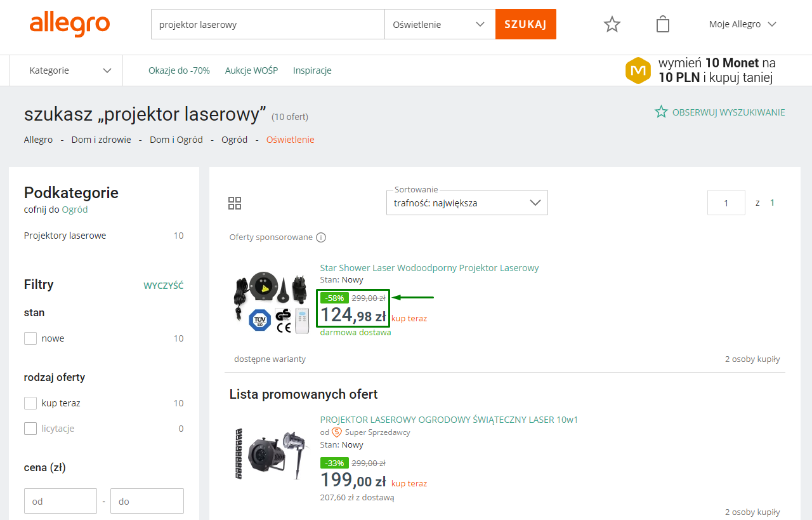The height and width of the screenshot is (520, 812).
Task: Click the info icon next to Oferty sponsorowane
Action: click(321, 237)
